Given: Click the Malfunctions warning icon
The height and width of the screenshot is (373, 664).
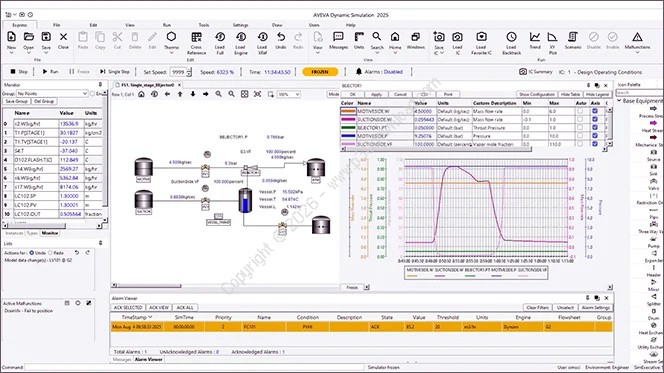Looking at the screenshot, I should click(637, 37).
